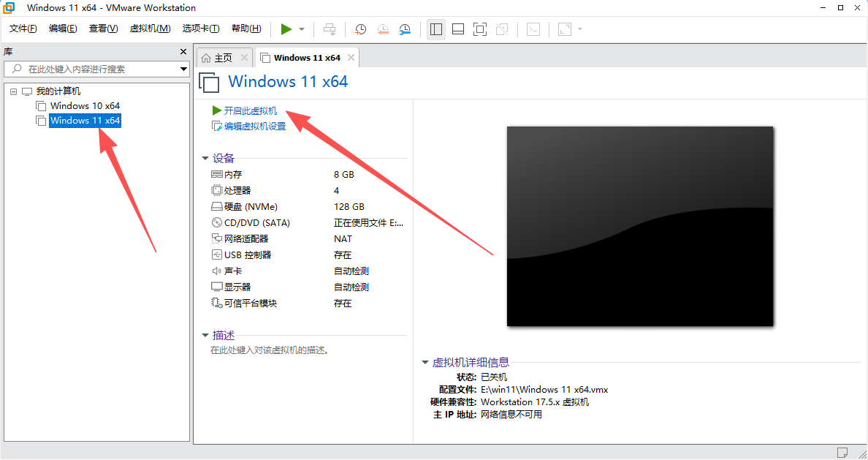868x460 pixels.
Task: Open the 帮助(H) menu
Action: [246, 29]
